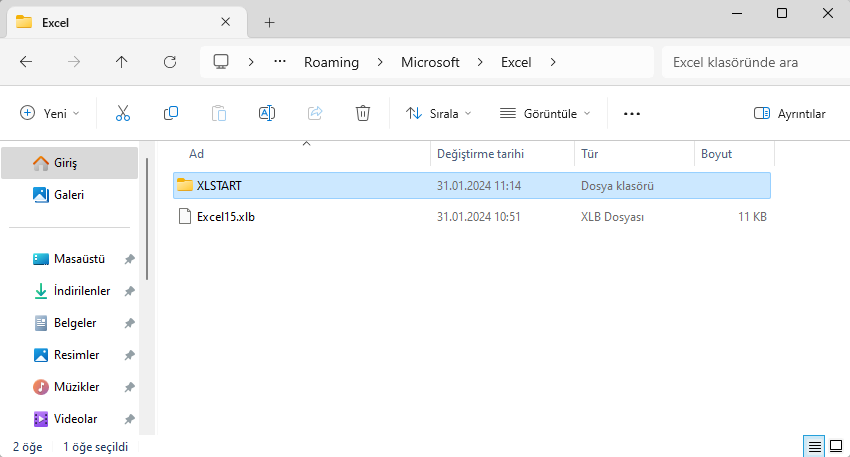This screenshot has height=457, width=850.
Task: Click the XLB Dosyası type cell
Action: (613, 217)
